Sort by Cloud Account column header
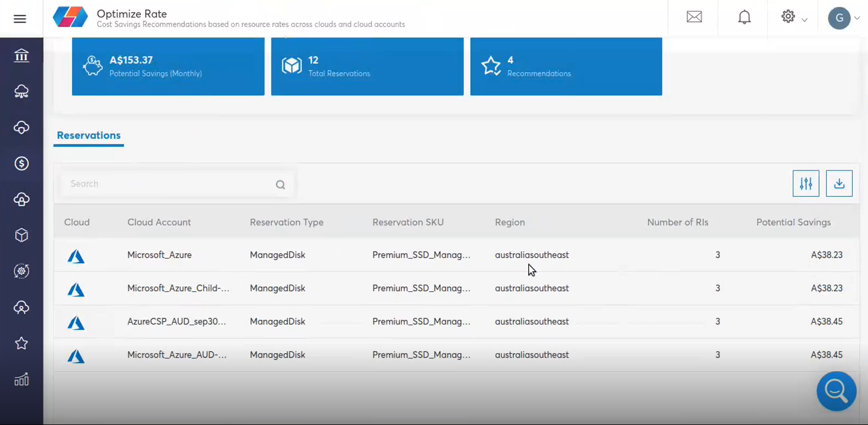Screen dimensions: 868x425 pyautogui.click(x=159, y=222)
